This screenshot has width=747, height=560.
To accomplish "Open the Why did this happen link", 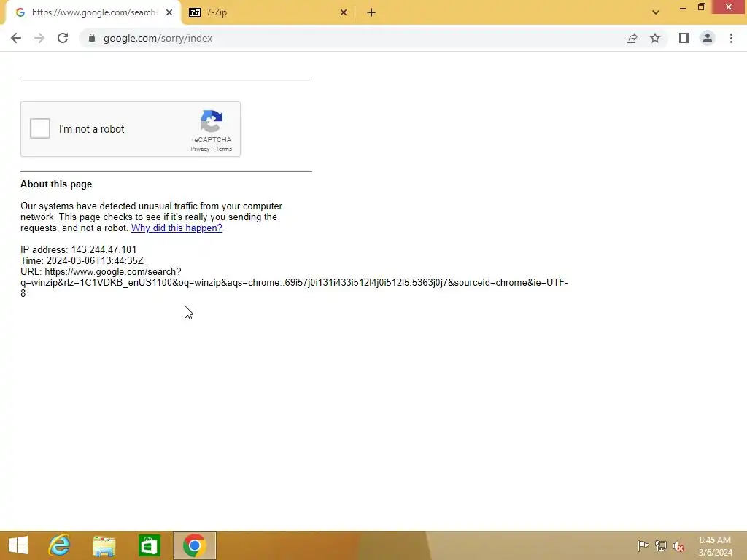I will point(177,228).
